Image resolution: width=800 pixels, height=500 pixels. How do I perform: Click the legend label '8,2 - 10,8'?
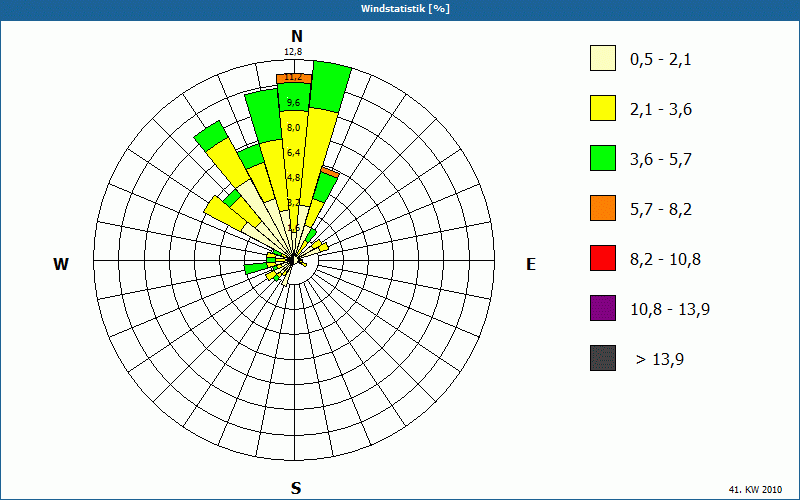(x=665, y=260)
